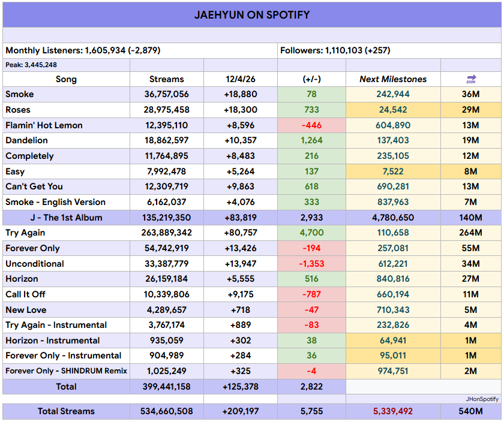Click the red '-194' change value
Image resolution: width=504 pixels, height=422 pixels.
311,248
